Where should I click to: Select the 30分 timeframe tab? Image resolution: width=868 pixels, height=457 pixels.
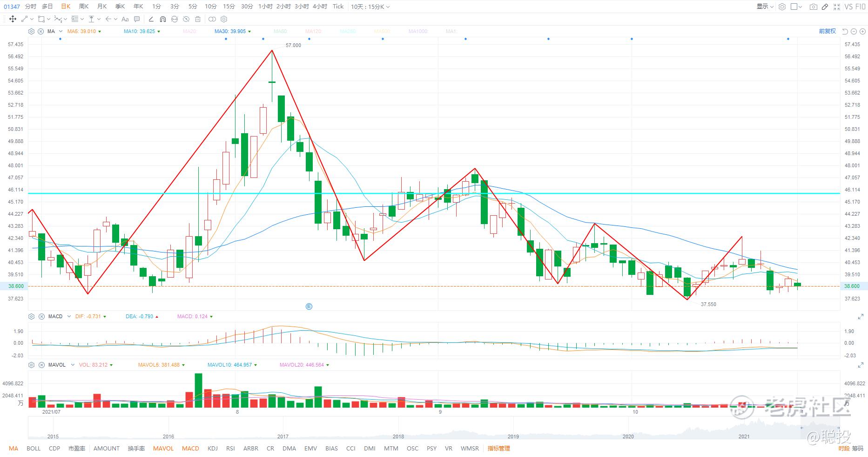pos(247,7)
